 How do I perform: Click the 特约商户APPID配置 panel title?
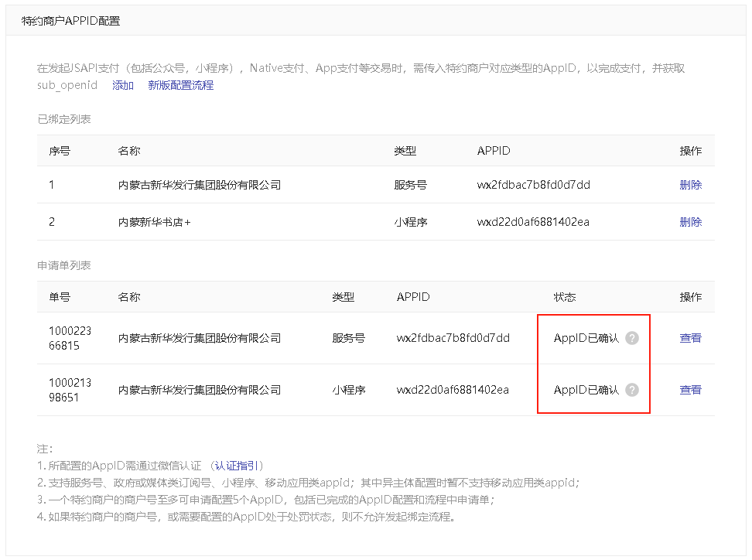tap(70, 21)
